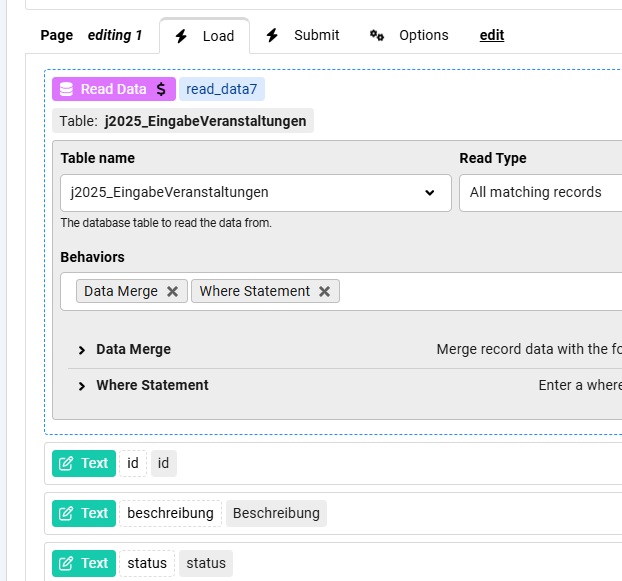Click the edit icon on status Text block

66,563
